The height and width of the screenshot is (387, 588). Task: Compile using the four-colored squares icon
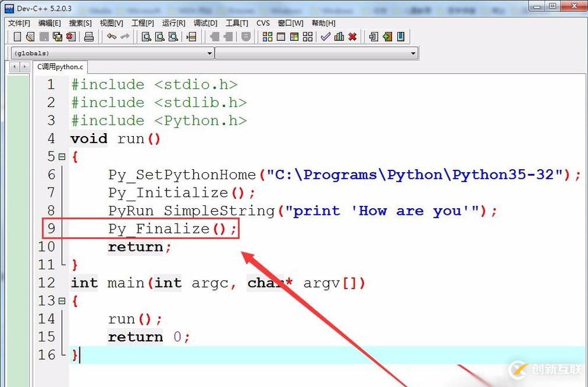pos(268,37)
